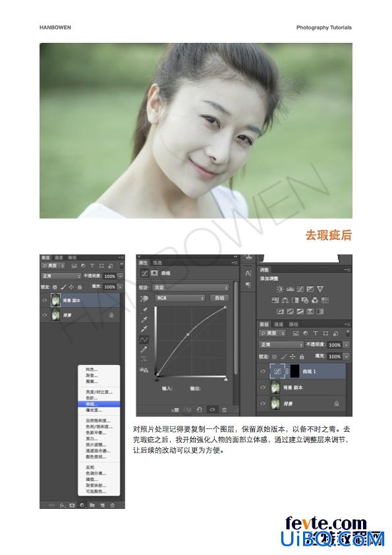This screenshot has width=392, height=555.
Task: Add a Color Balance adjustment via the scales icon
Action: coord(285,300)
